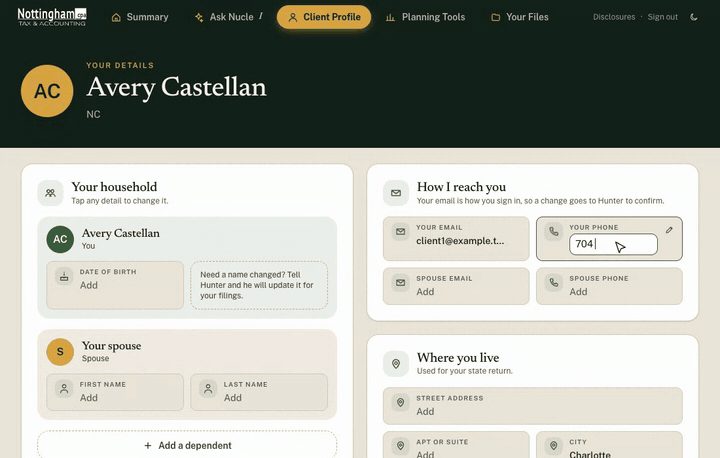The image size is (720, 458).
Task: Select the Client Profile tab
Action: point(324,17)
